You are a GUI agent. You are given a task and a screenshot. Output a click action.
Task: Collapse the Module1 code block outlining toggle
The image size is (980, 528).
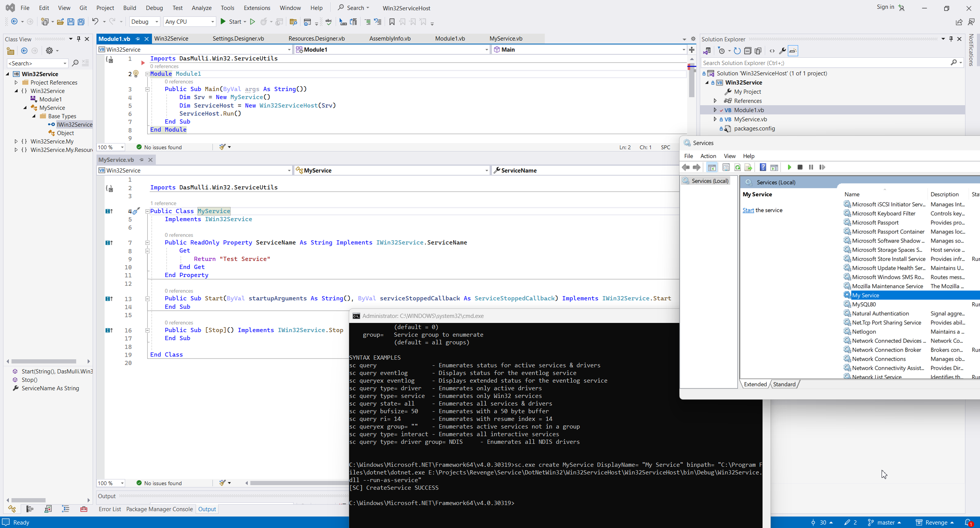pyautogui.click(x=147, y=74)
